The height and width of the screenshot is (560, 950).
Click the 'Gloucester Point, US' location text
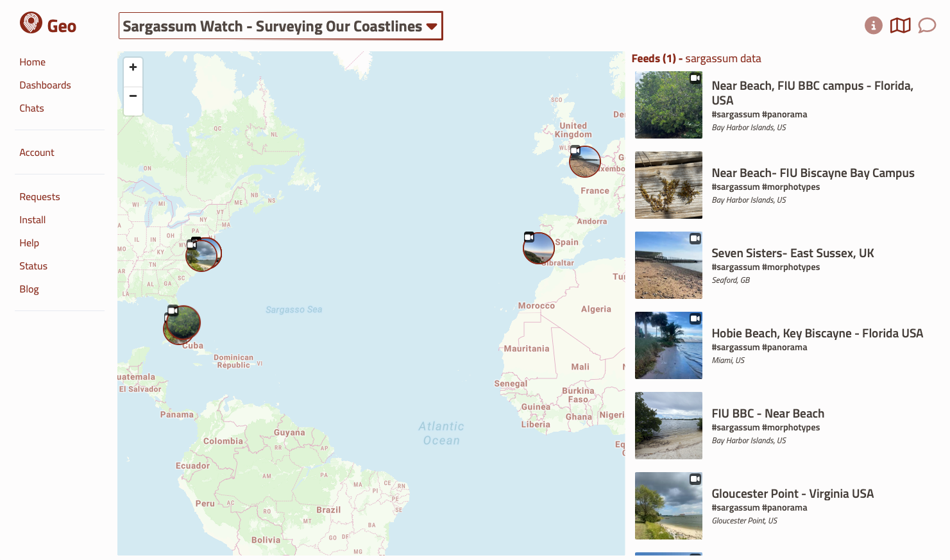(744, 521)
